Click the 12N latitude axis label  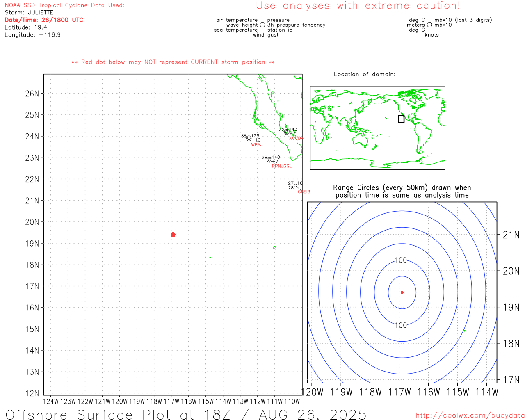point(32,393)
